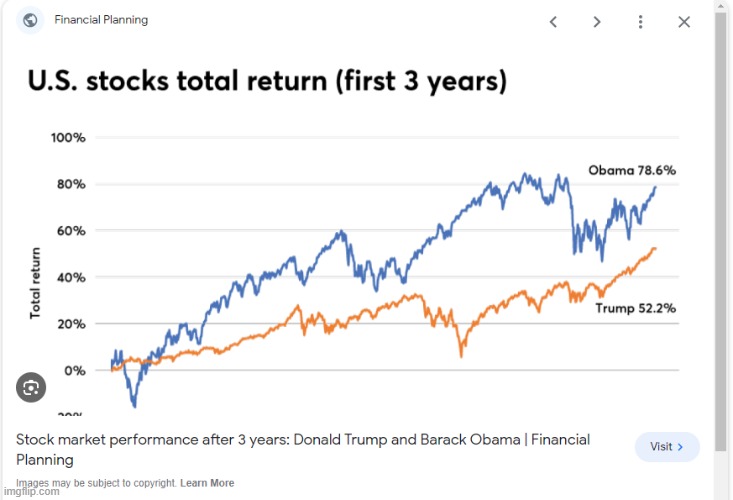The height and width of the screenshot is (500, 733).
Task: Search the image with the Lens icon
Action: (30, 387)
